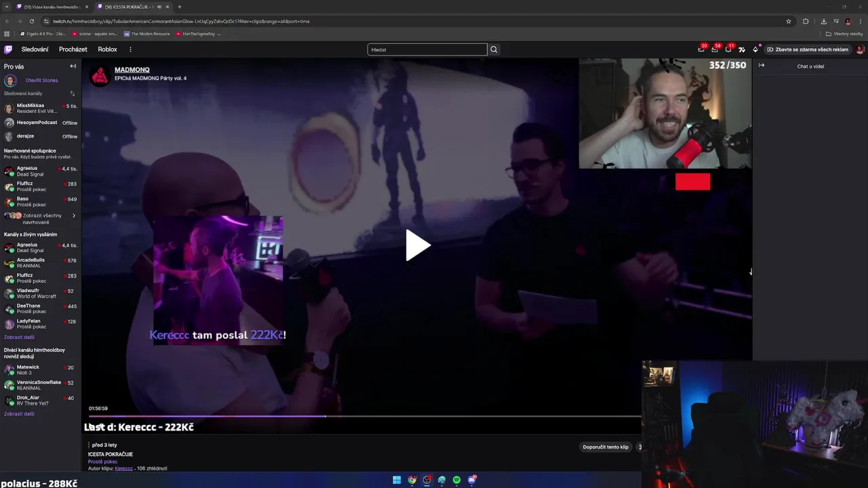Viewport: 868px width, 488px height.
Task: Go to the Twitch home logo
Action: coord(8,49)
